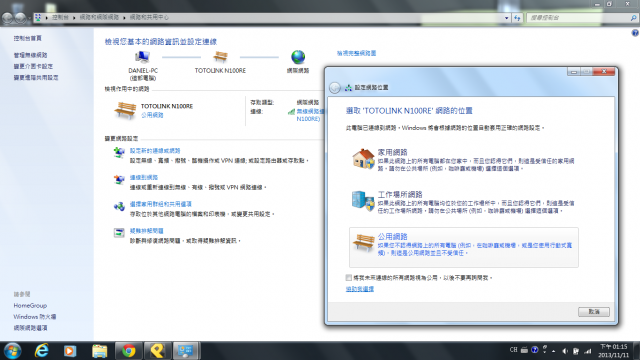Open 管理無線網路 in the sidebar
640x360 pixels.
tap(30, 55)
